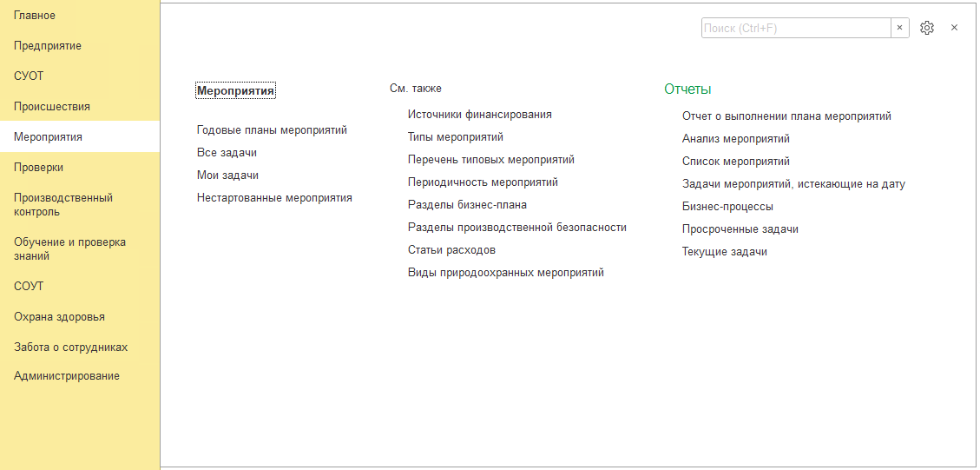Image resolution: width=980 pixels, height=470 pixels.
Task: Close the section menu panel
Action: point(954,28)
